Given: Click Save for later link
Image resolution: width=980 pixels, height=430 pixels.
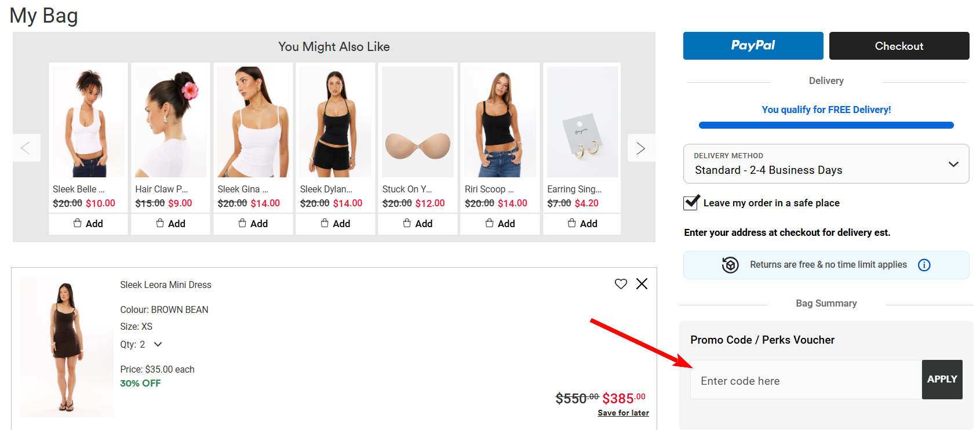Looking at the screenshot, I should (x=623, y=412).
